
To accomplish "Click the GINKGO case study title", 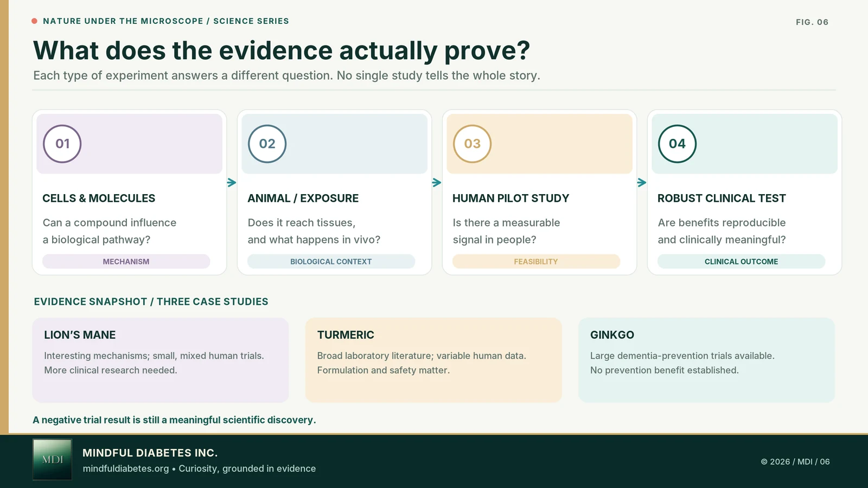I will (x=612, y=335).
